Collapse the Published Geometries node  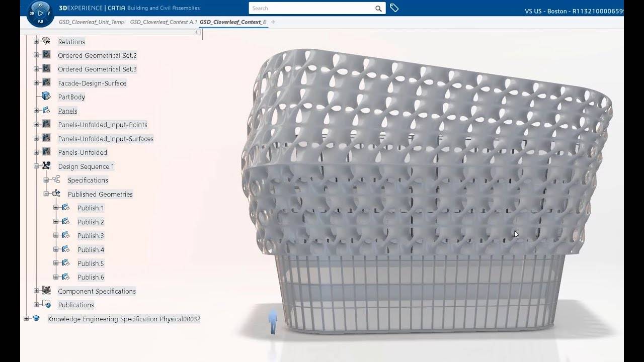46,194
